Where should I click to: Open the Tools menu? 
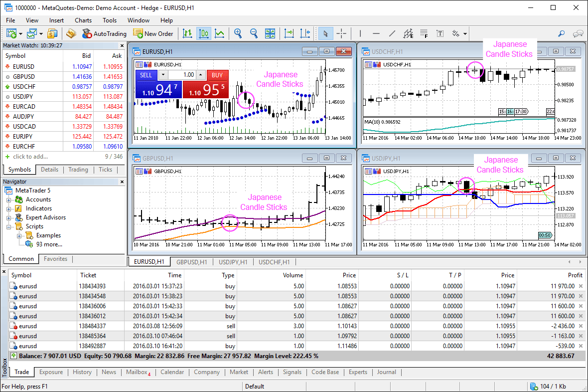[x=110, y=20]
